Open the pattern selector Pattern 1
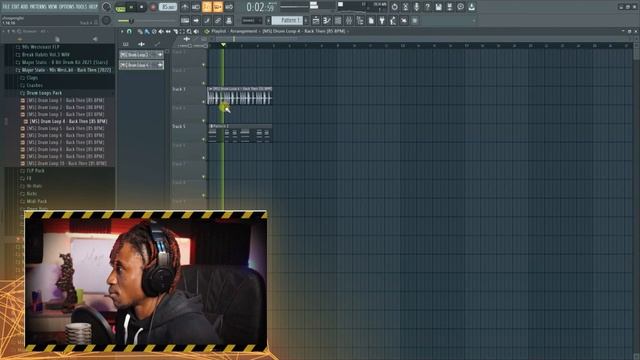Image resolution: width=640 pixels, height=360 pixels. pos(287,20)
